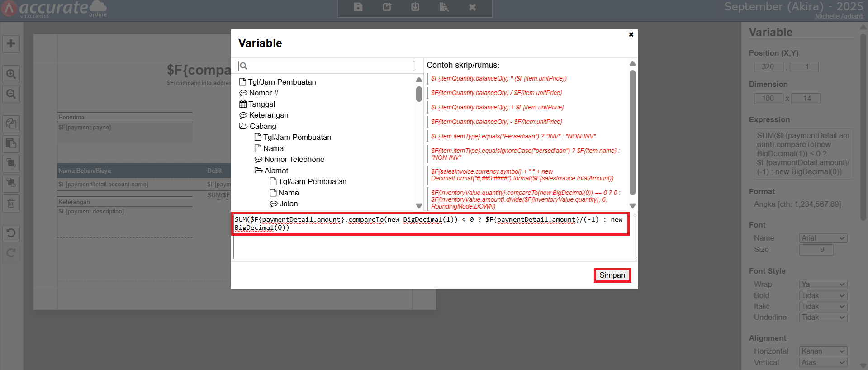Image resolution: width=868 pixels, height=370 pixels.
Task: Select Nomor Telephone under Cabang
Action: coord(294,159)
